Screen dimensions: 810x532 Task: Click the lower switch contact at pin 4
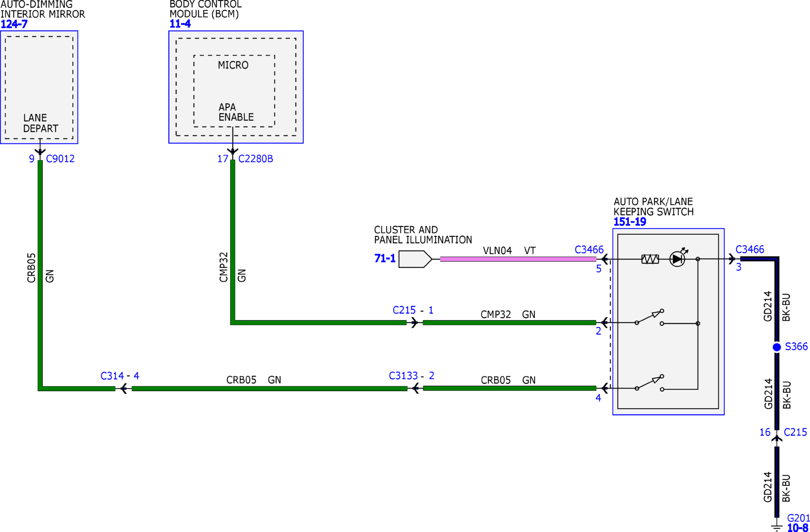tap(650, 383)
